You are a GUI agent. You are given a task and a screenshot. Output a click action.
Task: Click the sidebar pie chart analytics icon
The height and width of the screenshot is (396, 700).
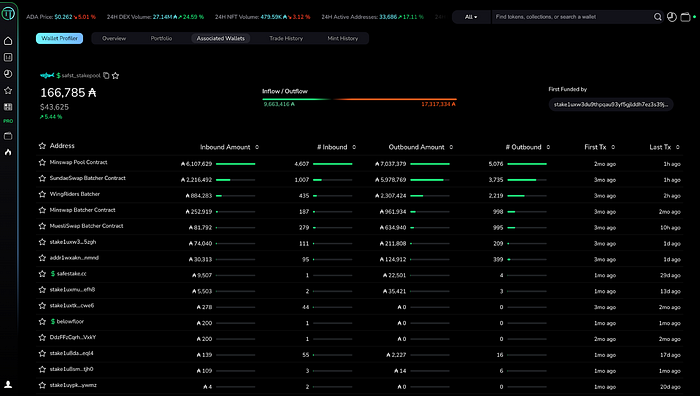[x=8, y=74]
